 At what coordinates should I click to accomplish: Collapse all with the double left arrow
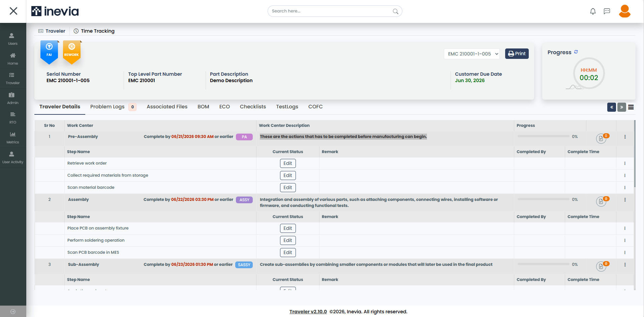tap(611, 107)
